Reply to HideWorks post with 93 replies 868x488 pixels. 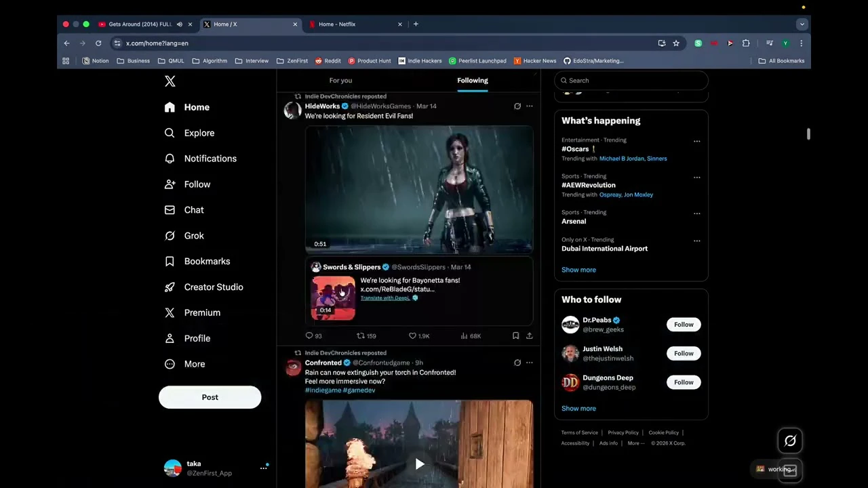(x=313, y=336)
